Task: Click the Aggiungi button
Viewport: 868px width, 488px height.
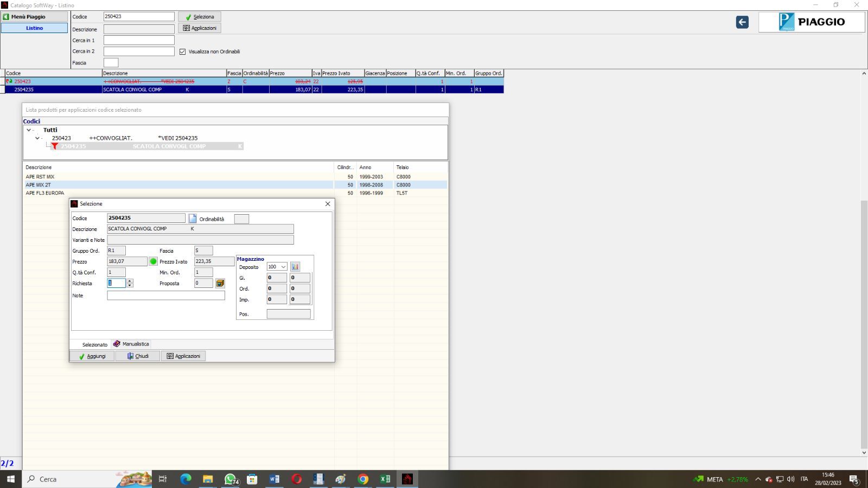Action: [92, 356]
